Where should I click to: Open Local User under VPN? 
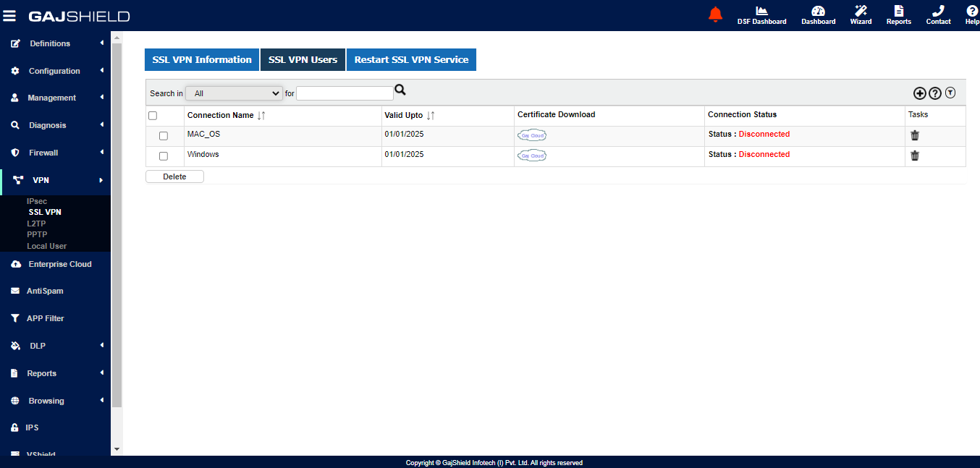47,246
